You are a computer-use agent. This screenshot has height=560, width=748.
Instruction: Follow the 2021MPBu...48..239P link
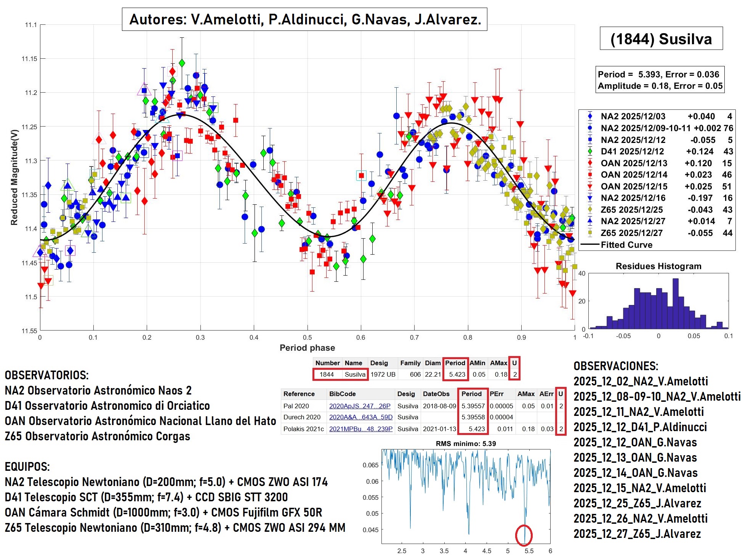(x=360, y=429)
